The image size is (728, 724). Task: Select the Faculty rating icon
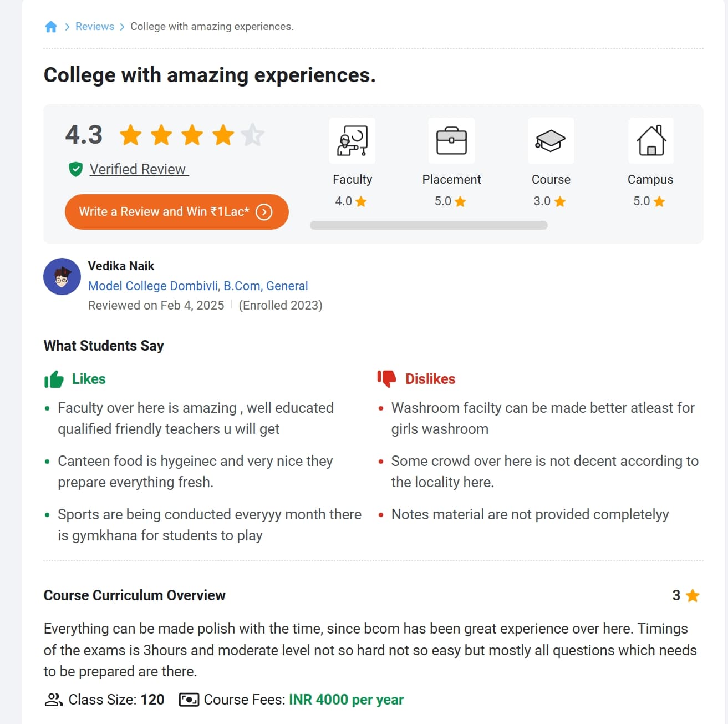tap(352, 141)
